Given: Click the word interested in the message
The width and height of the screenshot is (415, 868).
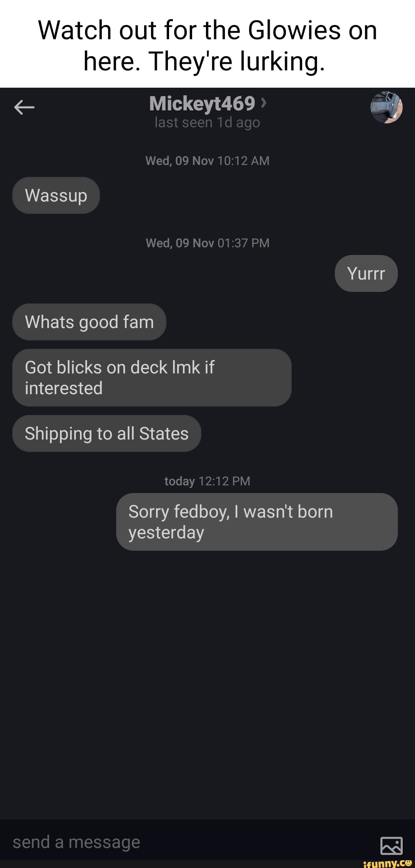Looking at the screenshot, I should click(x=64, y=388).
